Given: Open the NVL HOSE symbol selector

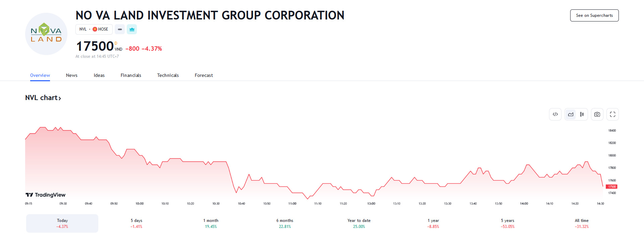Looking at the screenshot, I should (x=94, y=30).
